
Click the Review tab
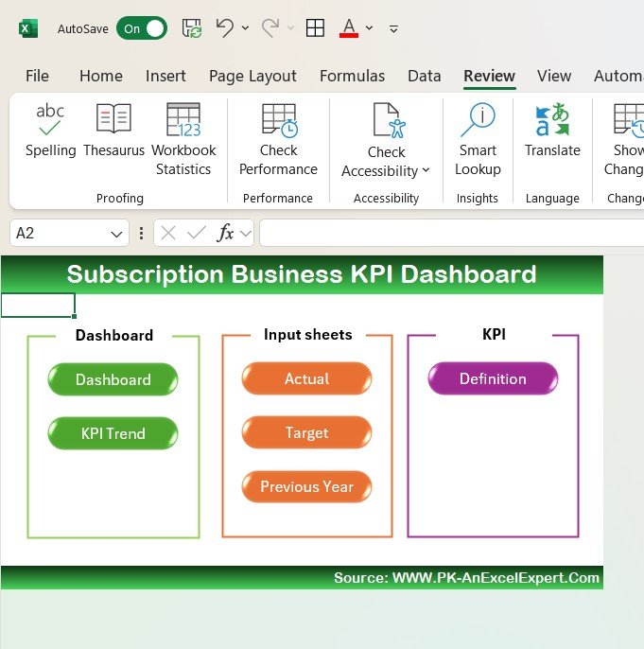[x=489, y=76]
